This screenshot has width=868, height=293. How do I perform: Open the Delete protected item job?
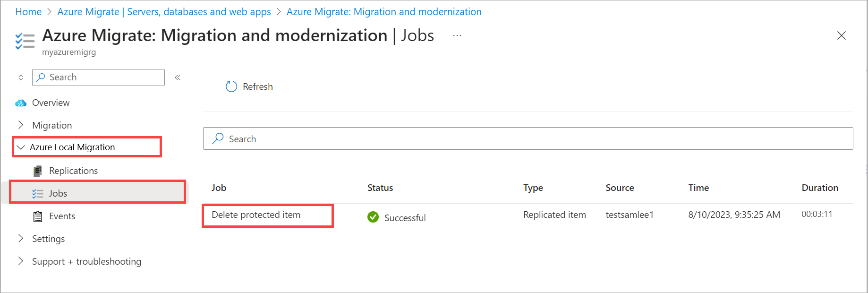(256, 215)
